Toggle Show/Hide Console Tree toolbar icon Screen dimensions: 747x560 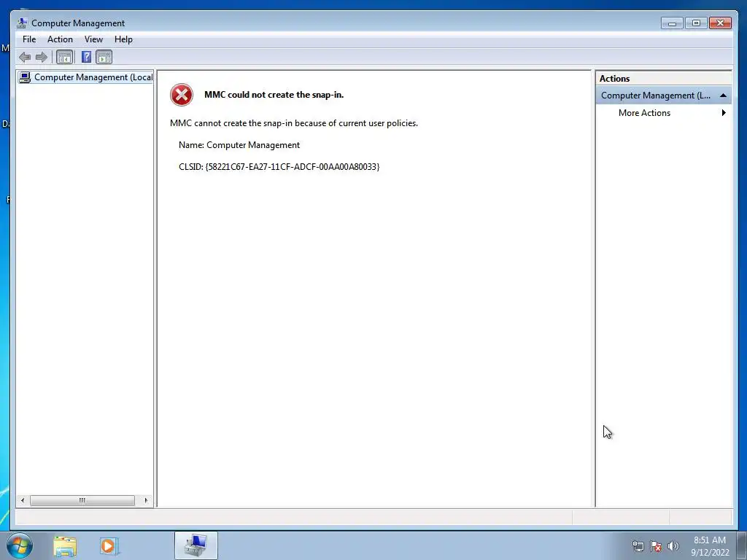(64, 58)
